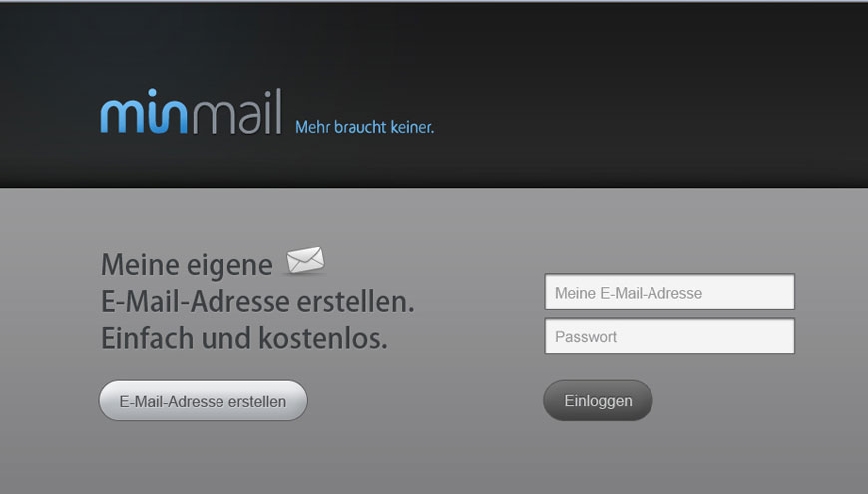
Task: Click the word "eigene" beside the envelope
Action: [228, 266]
